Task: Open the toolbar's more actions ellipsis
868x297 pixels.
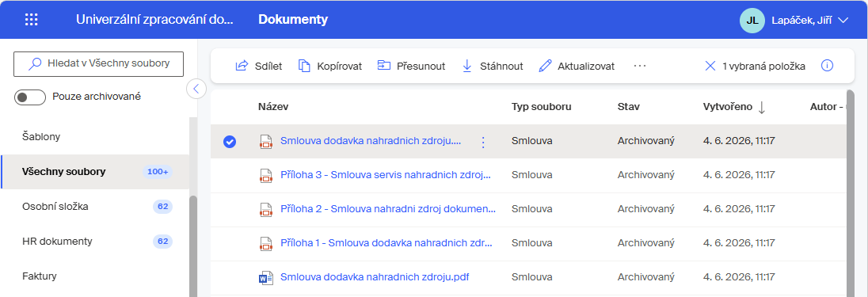Action: [640, 66]
